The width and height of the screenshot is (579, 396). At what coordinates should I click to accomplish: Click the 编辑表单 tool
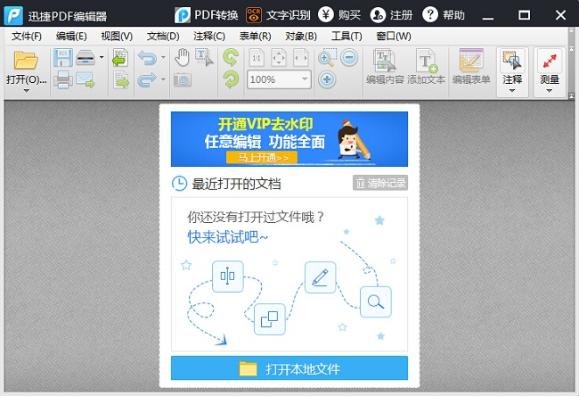click(x=471, y=66)
